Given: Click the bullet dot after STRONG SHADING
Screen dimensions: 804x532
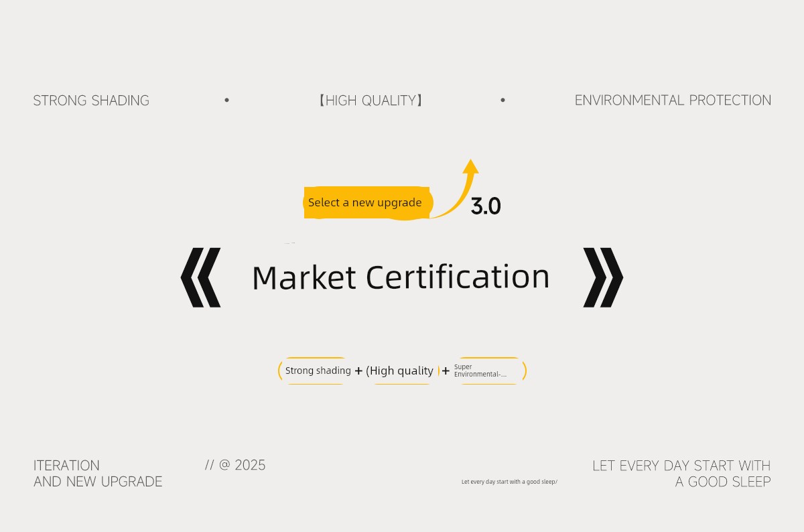Looking at the screenshot, I should click(226, 101).
